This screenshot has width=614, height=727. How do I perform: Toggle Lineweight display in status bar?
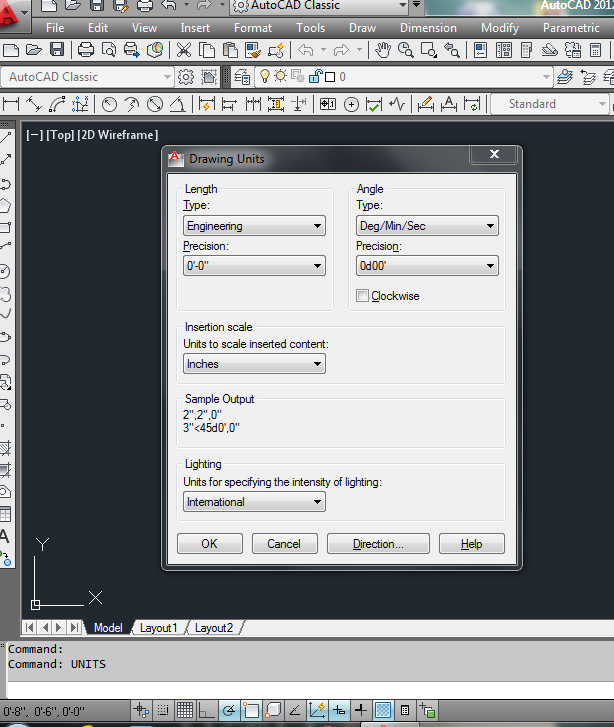click(361, 710)
